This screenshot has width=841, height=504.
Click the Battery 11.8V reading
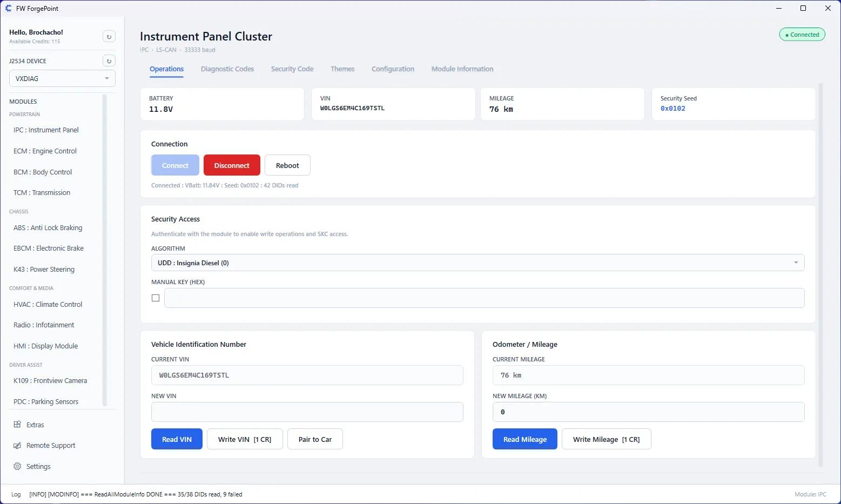tap(161, 109)
